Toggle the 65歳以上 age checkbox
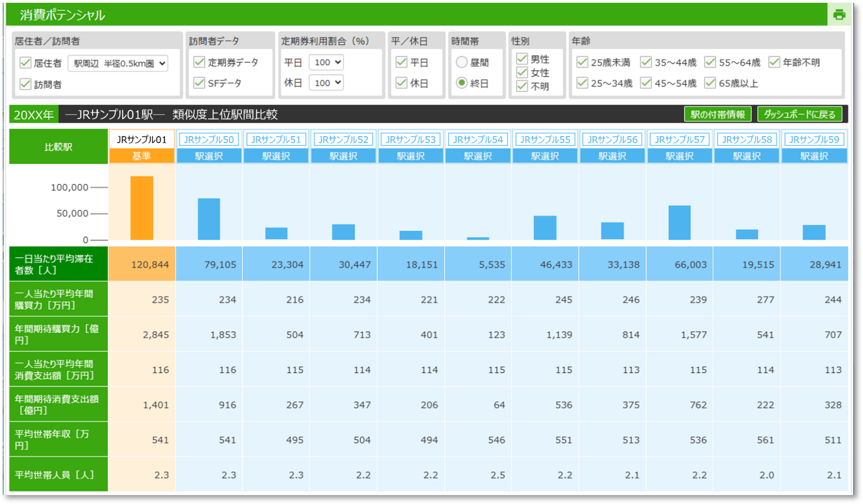This screenshot has width=863, height=504. (710, 83)
